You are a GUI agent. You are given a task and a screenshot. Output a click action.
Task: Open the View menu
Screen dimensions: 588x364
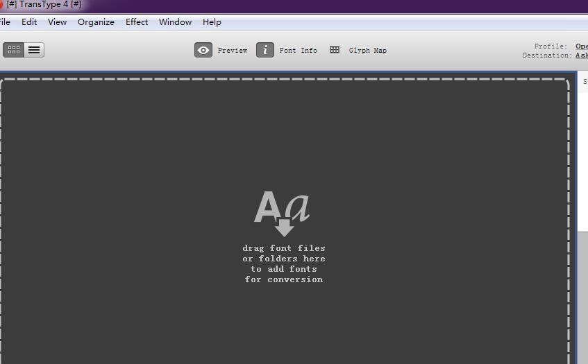[x=58, y=22]
